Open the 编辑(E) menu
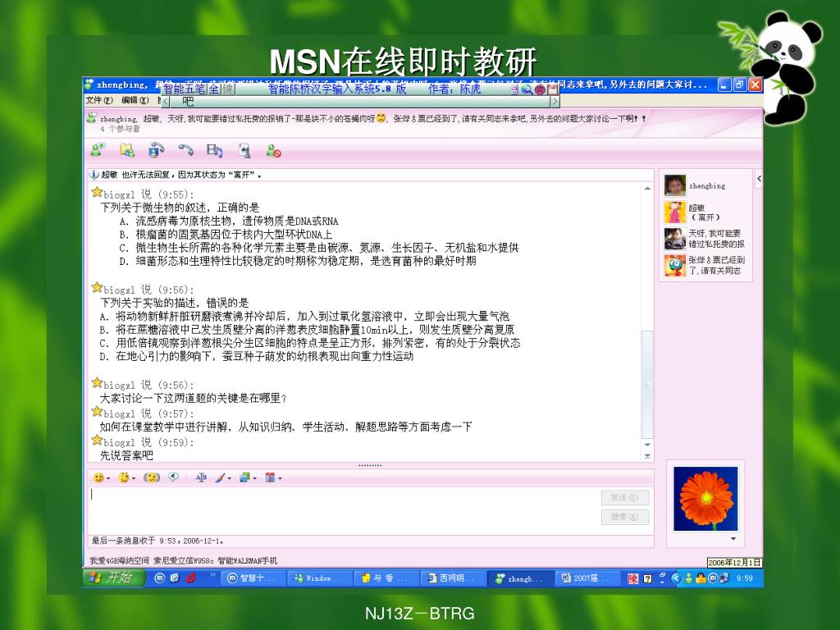 [x=135, y=100]
